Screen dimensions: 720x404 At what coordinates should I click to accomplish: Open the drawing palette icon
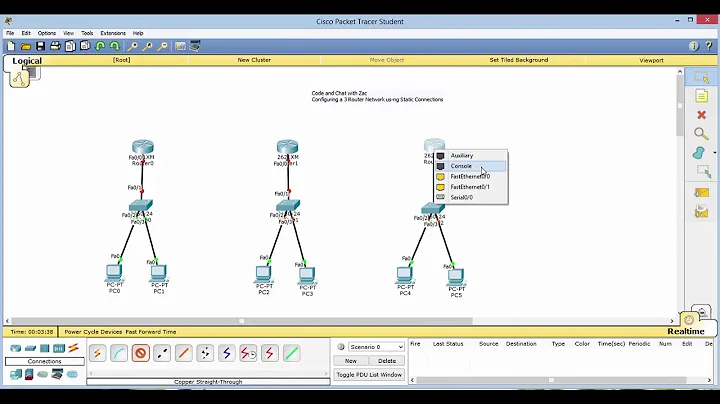[180, 46]
